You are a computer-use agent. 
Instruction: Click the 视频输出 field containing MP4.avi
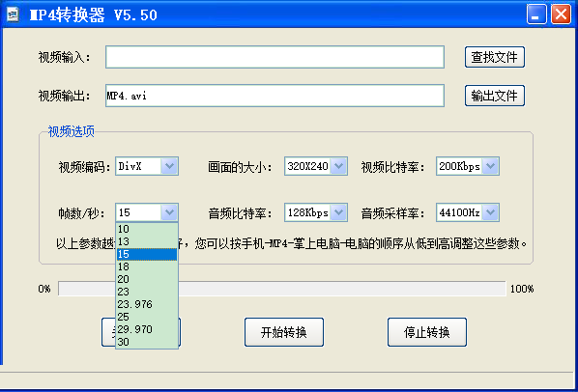point(275,96)
